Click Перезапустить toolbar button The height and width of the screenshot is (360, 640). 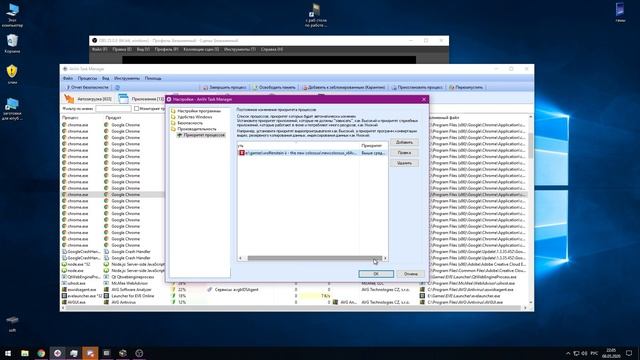pos(466,87)
